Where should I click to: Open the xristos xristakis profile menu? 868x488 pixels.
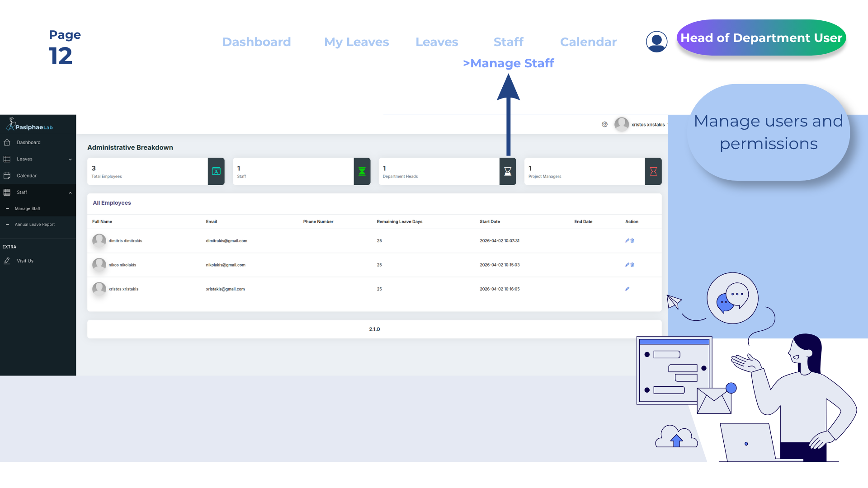click(x=640, y=124)
